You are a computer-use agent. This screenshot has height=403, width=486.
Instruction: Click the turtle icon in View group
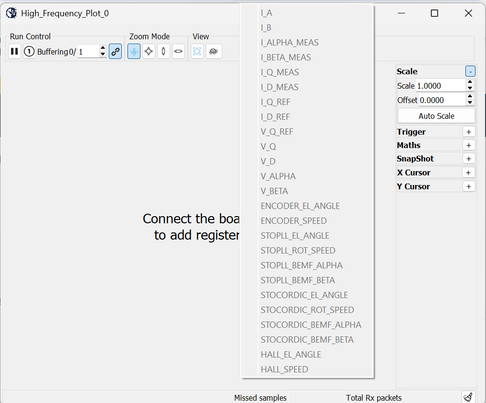(213, 51)
